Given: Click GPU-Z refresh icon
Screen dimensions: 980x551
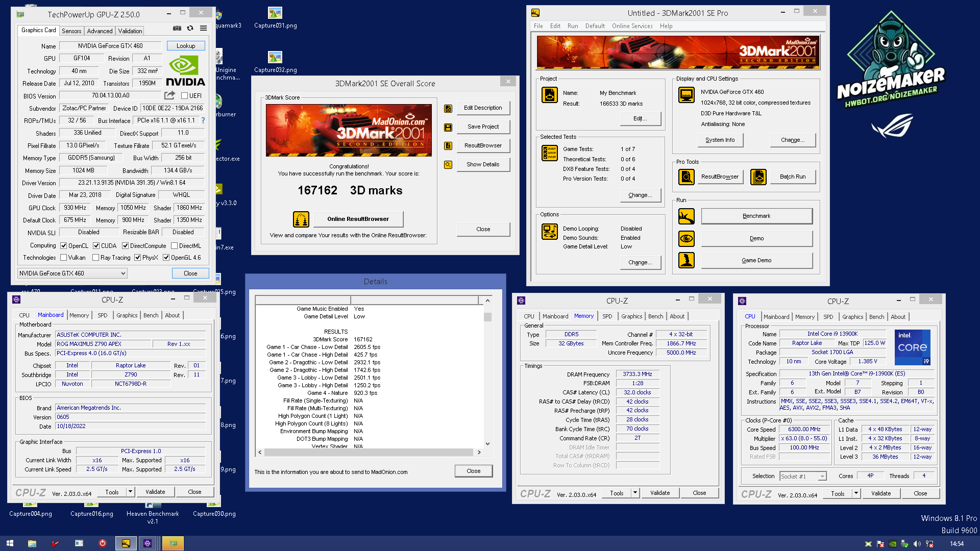Looking at the screenshot, I should 190,29.
